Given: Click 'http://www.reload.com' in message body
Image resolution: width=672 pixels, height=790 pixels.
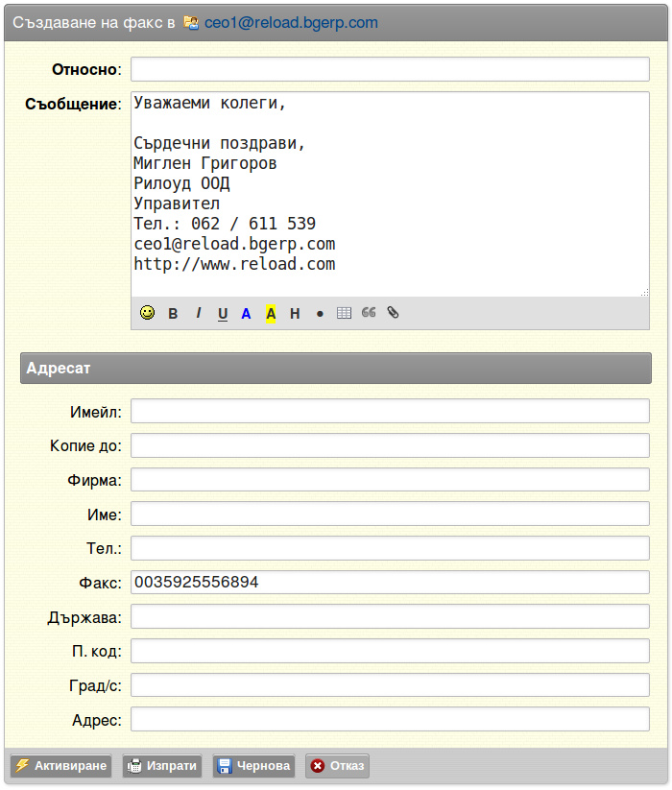Looking at the screenshot, I should [x=234, y=265].
